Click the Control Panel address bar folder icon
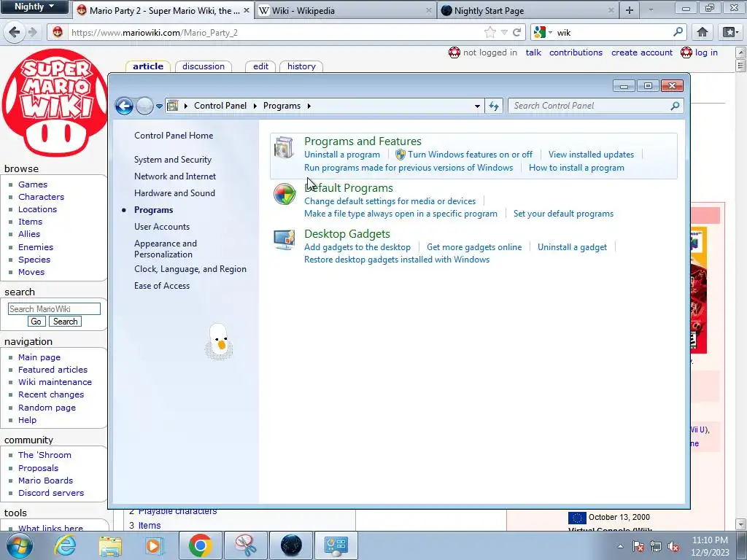The image size is (747, 560). (x=172, y=106)
